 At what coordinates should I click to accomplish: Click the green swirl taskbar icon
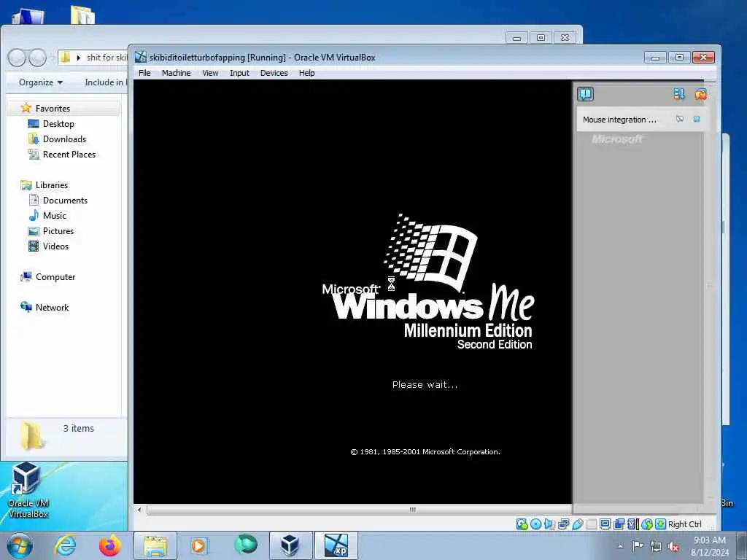pyautogui.click(x=245, y=545)
